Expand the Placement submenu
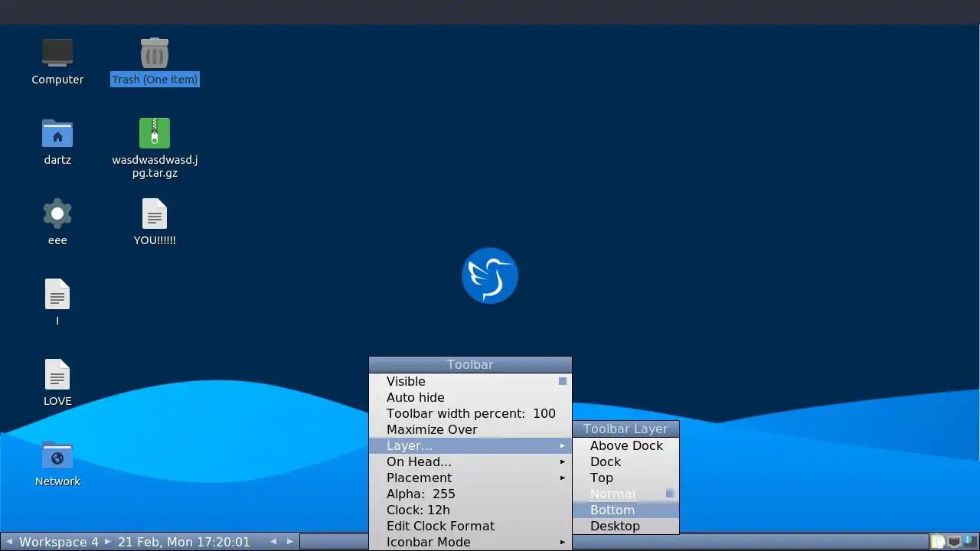980x551 pixels. point(470,478)
